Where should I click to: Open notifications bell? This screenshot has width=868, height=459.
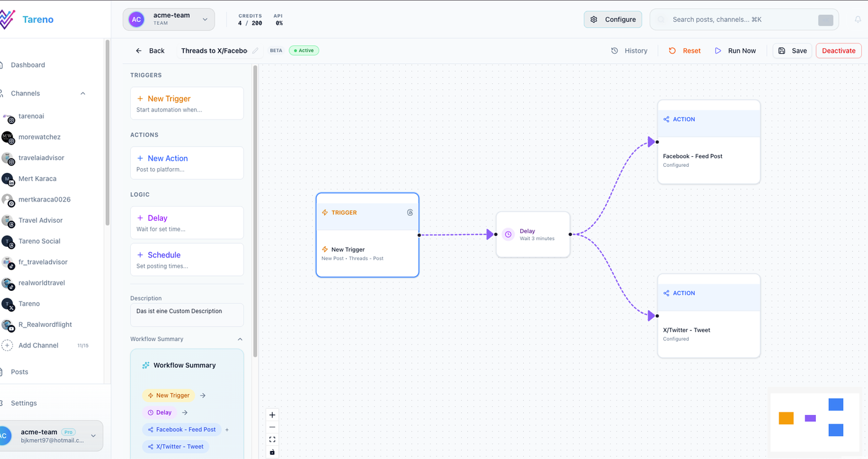[858, 20]
